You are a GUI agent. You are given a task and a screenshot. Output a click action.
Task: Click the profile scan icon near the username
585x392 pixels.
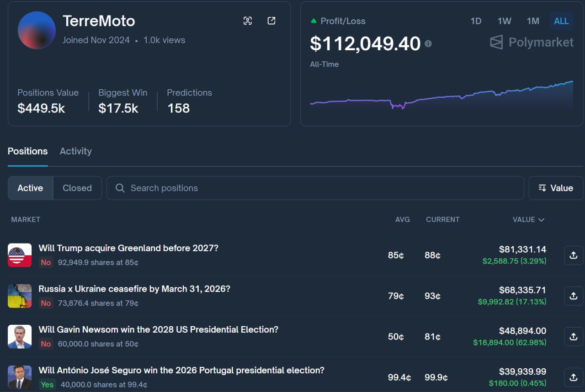(248, 21)
